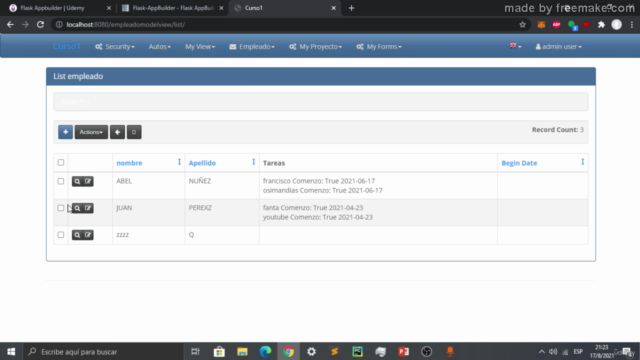Open Windows Start menu
The image size is (640, 360).
[x=11, y=351]
